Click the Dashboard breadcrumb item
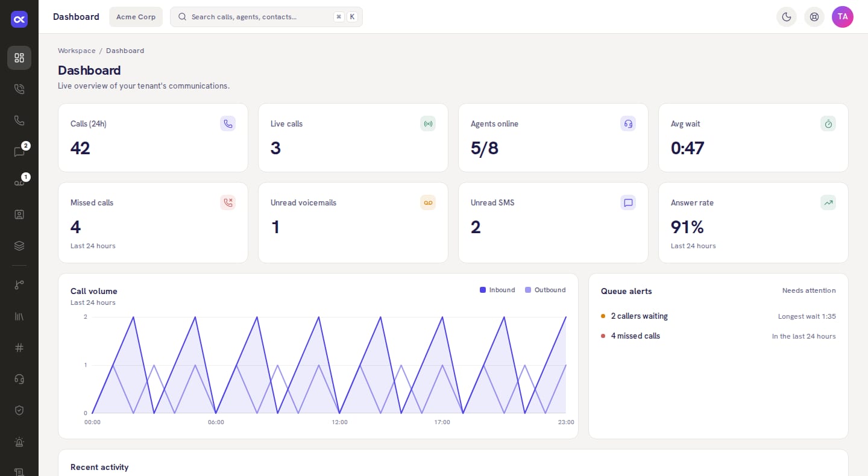Viewport: 868px width, 476px height. [125, 51]
